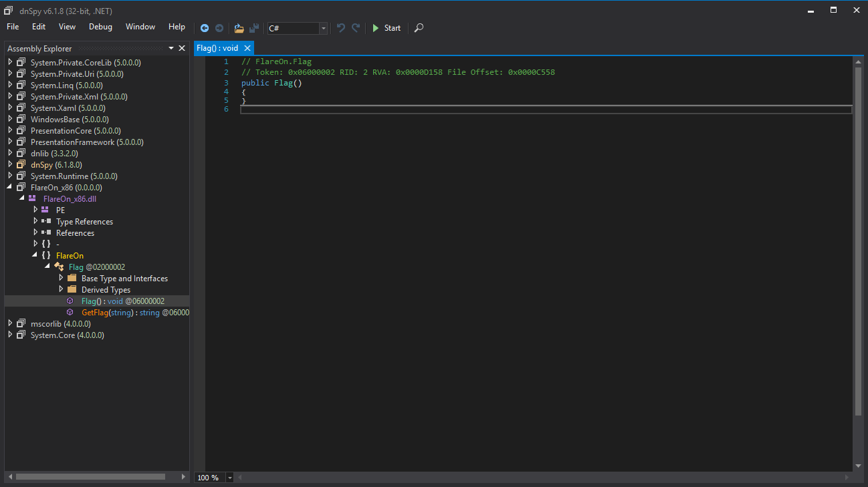
Task: Click the green Start debugging arrow
Action: pos(375,28)
